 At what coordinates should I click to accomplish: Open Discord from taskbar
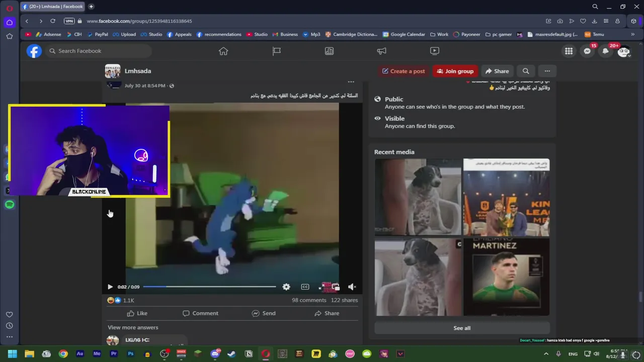pos(215,354)
